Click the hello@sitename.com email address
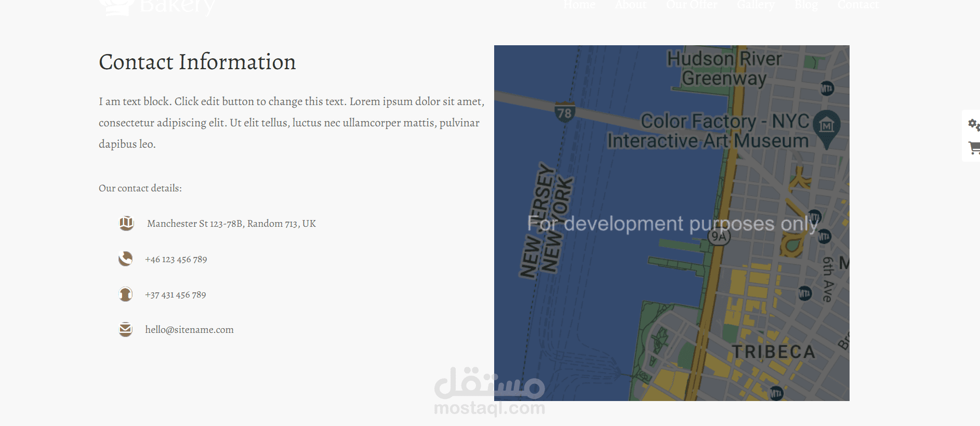The height and width of the screenshot is (426, 980). (189, 329)
